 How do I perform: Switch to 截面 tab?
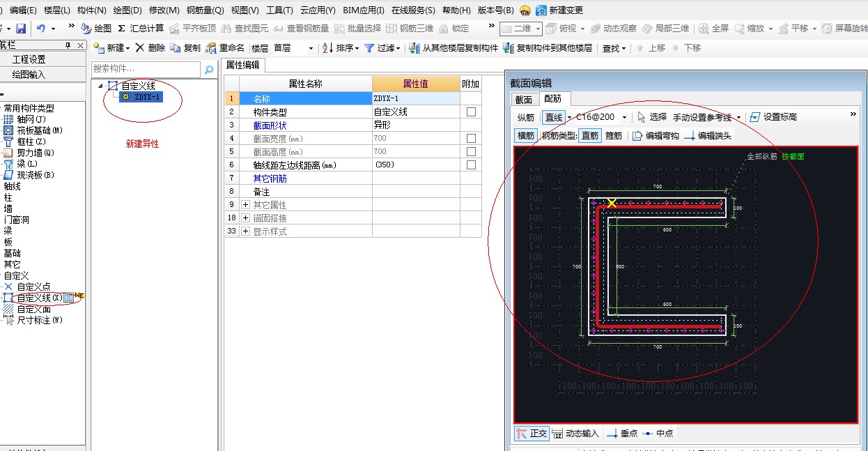click(524, 100)
